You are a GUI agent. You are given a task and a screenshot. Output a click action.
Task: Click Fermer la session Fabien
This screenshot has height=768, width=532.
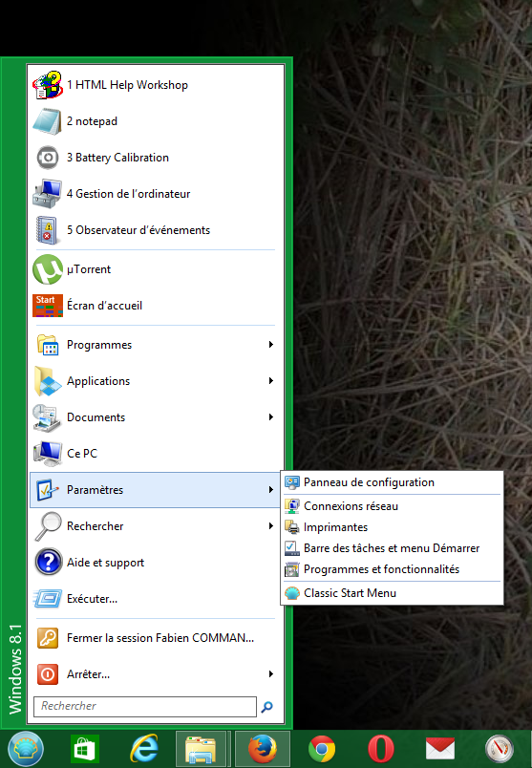(x=155, y=638)
